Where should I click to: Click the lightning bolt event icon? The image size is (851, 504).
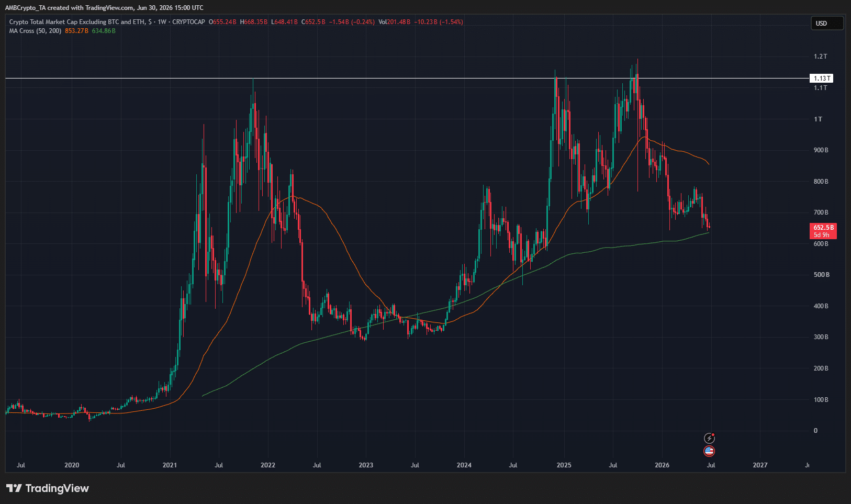pyautogui.click(x=709, y=439)
